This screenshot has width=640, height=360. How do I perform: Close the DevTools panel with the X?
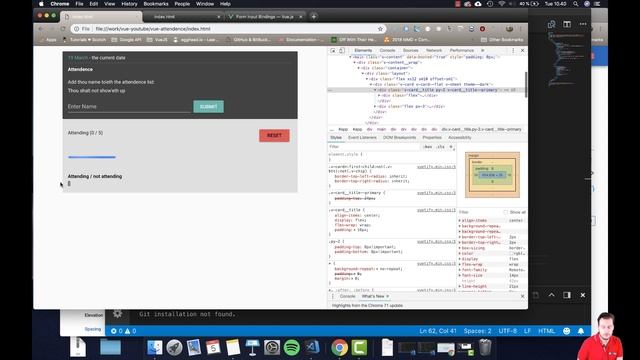(x=522, y=51)
